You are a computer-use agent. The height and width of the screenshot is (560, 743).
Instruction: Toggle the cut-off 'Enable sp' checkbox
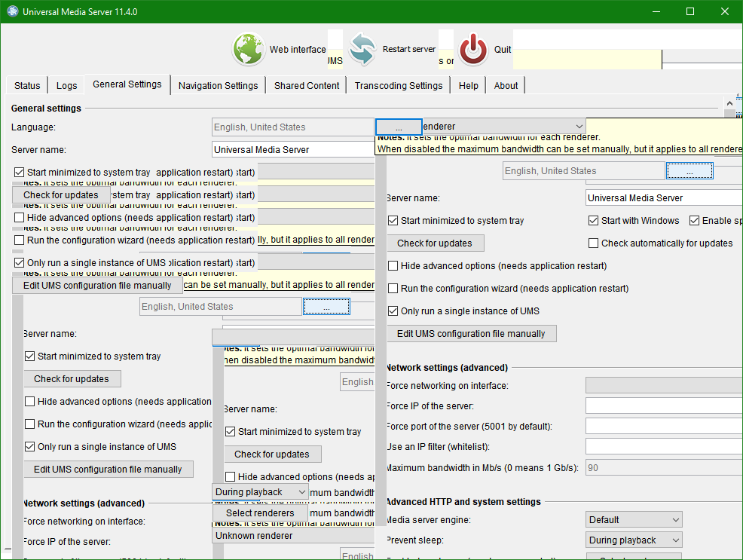pyautogui.click(x=694, y=220)
